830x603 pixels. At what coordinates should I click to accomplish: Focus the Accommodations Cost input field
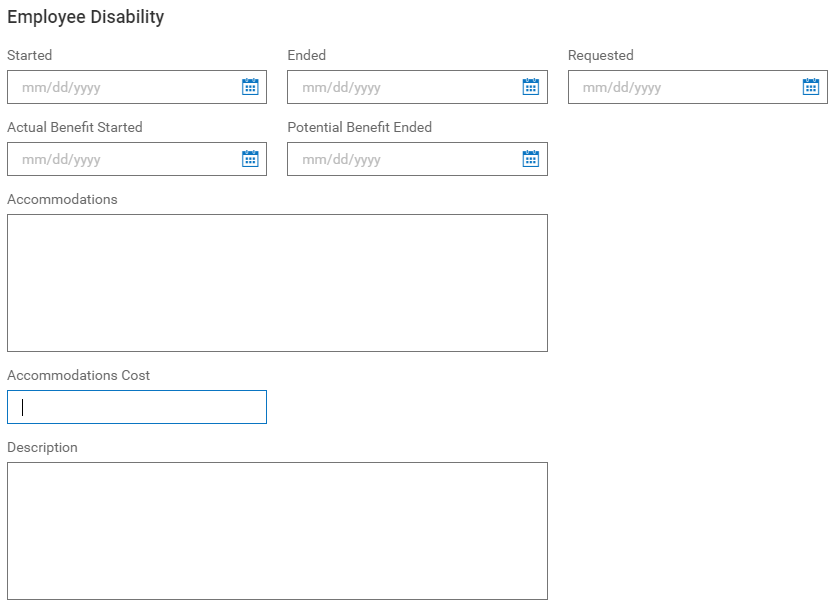(x=136, y=407)
